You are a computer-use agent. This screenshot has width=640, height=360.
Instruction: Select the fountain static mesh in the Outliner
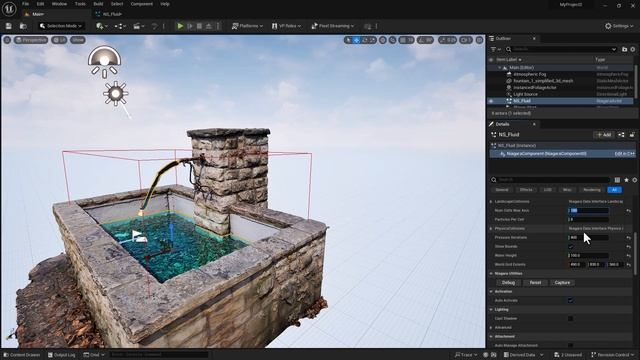[x=543, y=81]
